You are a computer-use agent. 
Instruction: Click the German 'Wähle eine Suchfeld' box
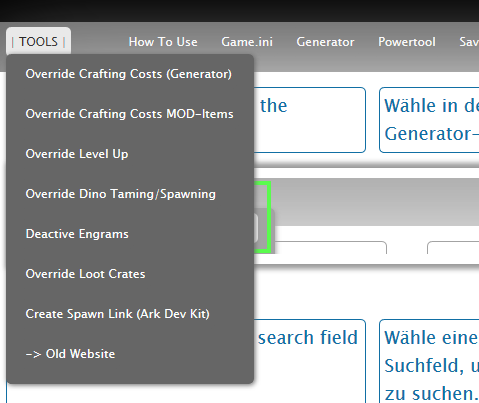pos(429,361)
